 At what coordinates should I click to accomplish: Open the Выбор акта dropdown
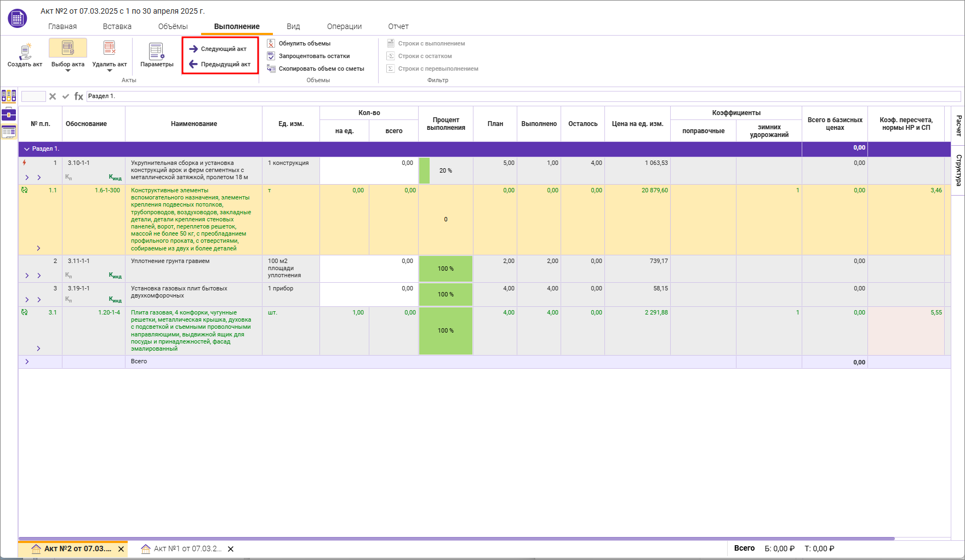[68, 70]
